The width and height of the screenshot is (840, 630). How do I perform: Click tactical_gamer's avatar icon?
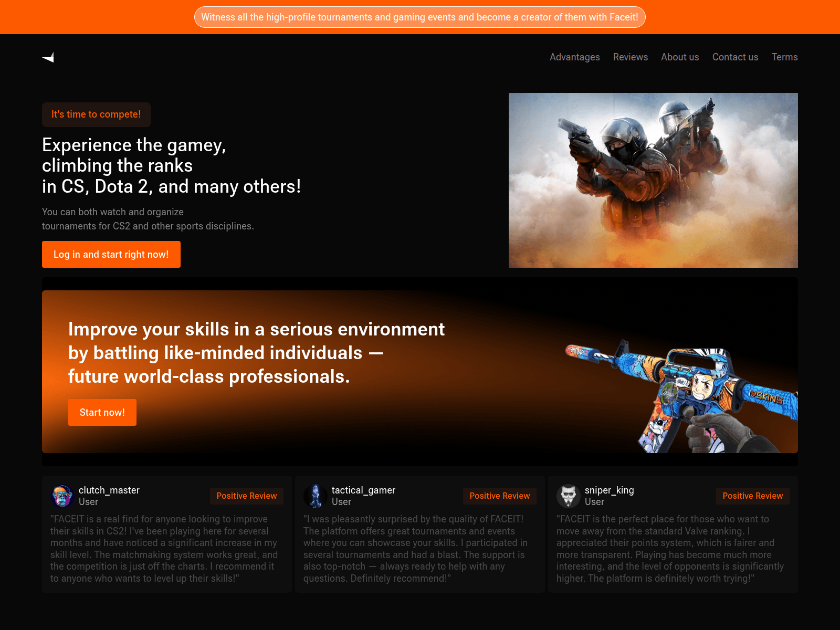point(314,496)
